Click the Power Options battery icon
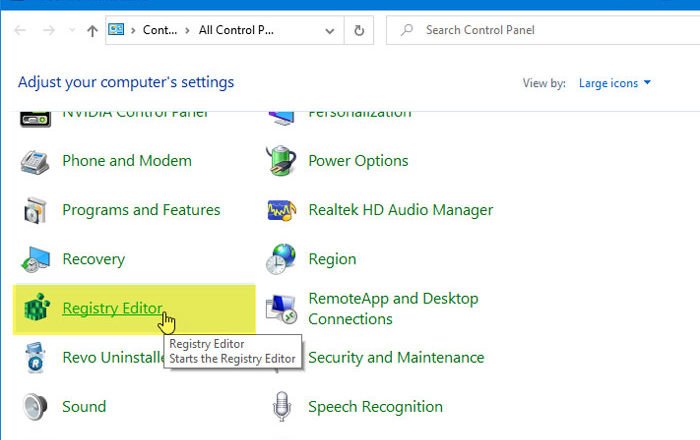 tap(280, 161)
